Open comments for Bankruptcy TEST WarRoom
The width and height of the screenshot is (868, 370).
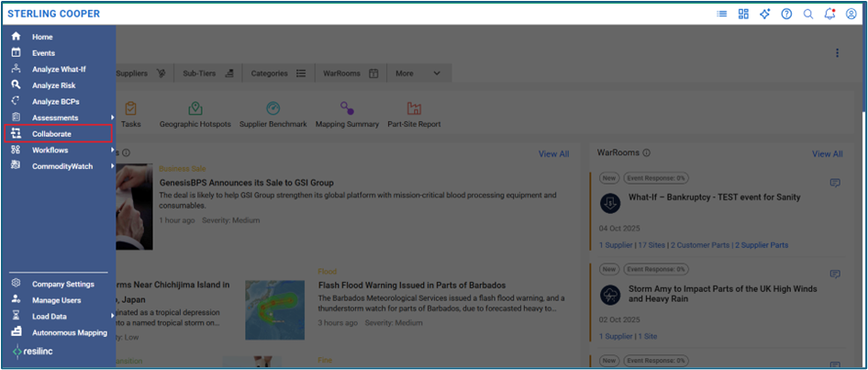click(835, 183)
